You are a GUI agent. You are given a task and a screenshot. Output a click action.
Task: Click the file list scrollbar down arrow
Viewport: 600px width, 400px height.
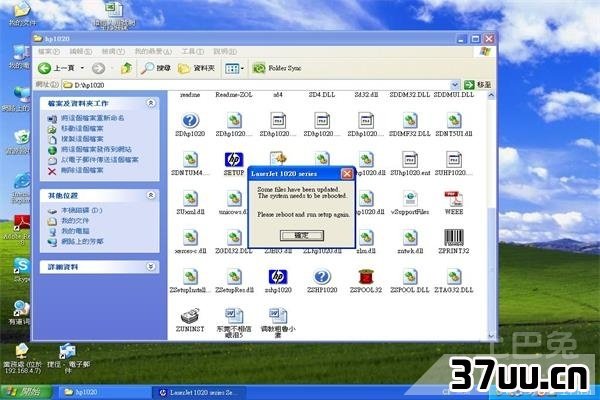click(491, 336)
